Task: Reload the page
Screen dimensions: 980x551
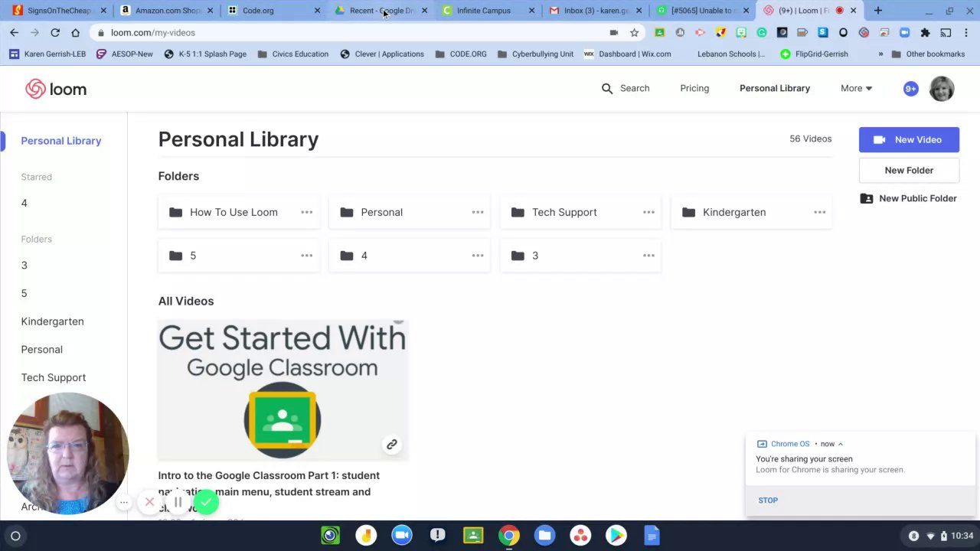Action: pos(55,33)
